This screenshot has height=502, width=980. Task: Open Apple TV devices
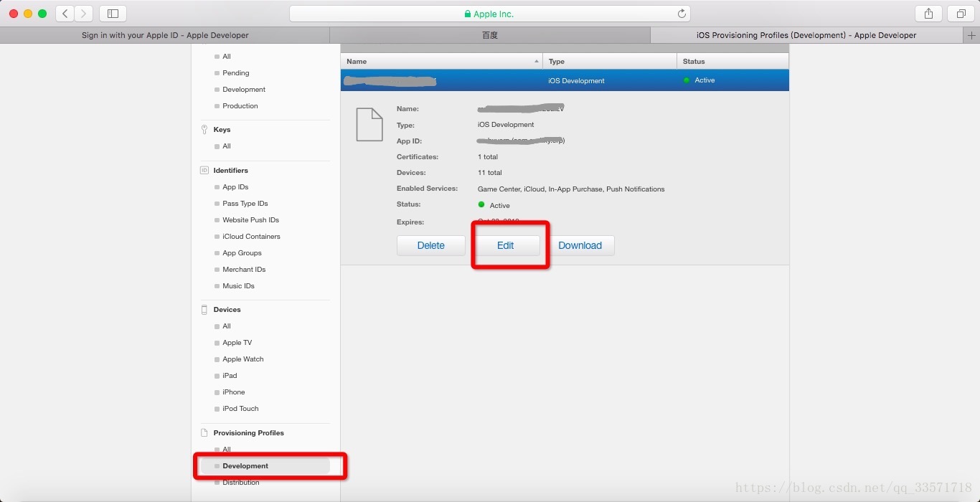click(x=237, y=343)
